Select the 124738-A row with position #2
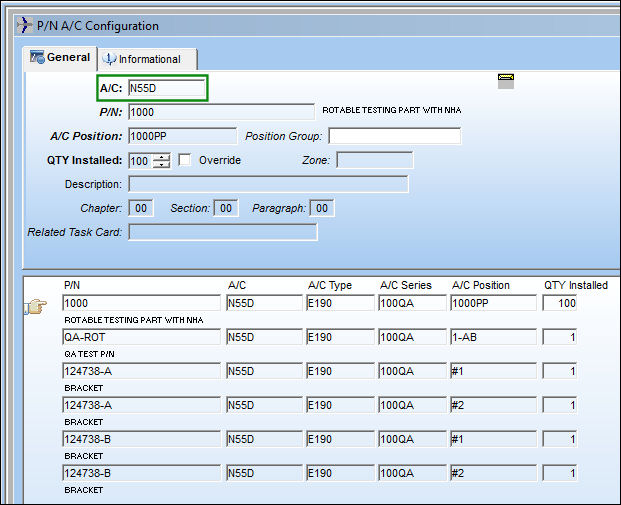 click(141, 405)
